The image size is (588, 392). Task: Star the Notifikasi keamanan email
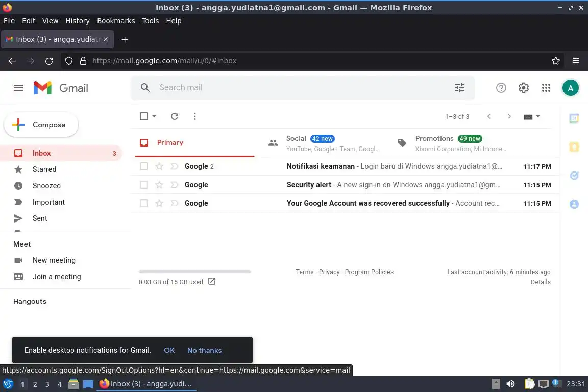(x=159, y=166)
